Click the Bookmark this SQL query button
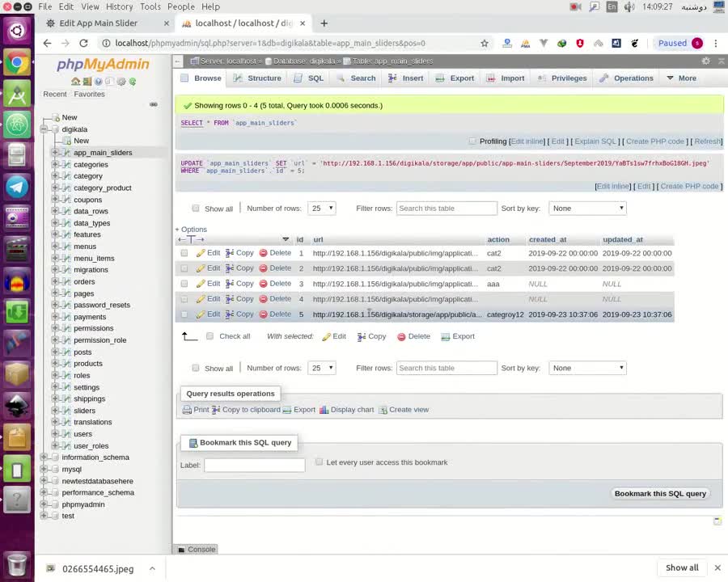The image size is (728, 582). [660, 493]
